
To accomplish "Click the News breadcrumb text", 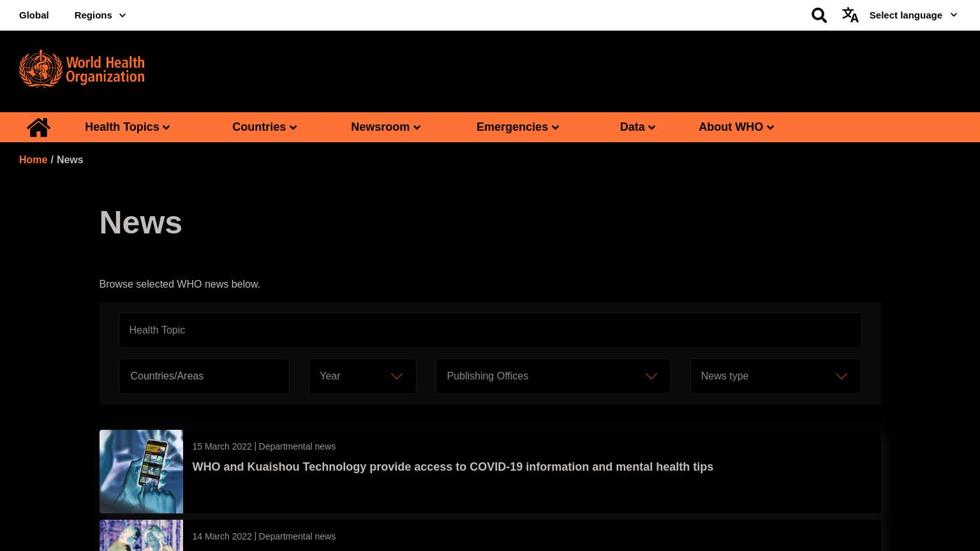I will [x=70, y=160].
